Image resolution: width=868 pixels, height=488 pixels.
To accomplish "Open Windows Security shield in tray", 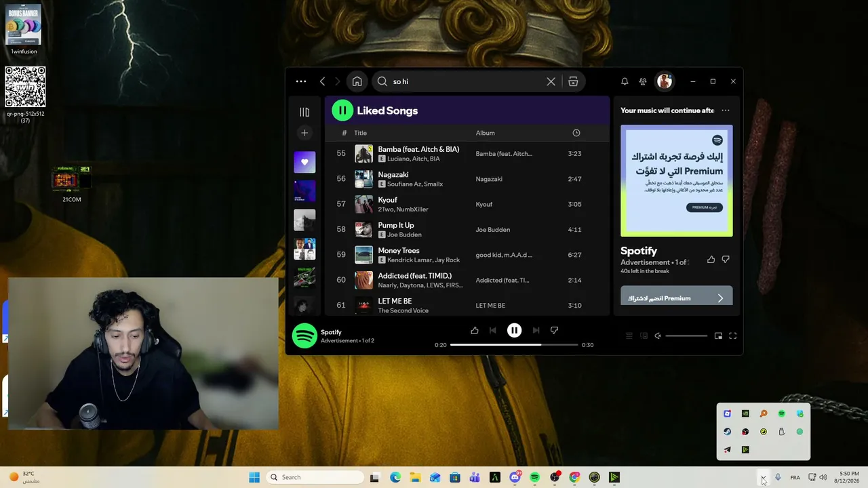I will [x=800, y=413].
